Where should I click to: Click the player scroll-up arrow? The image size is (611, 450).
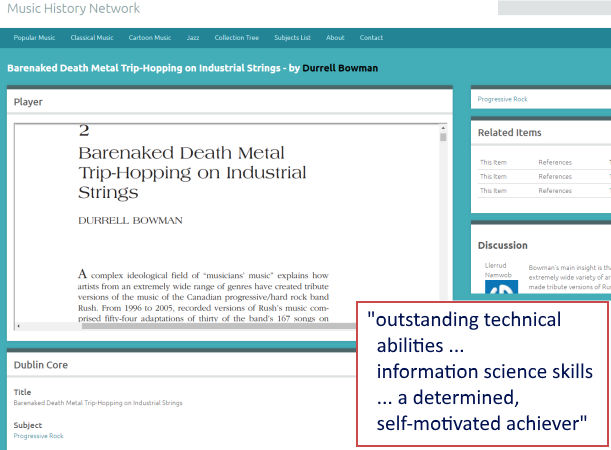point(443,128)
